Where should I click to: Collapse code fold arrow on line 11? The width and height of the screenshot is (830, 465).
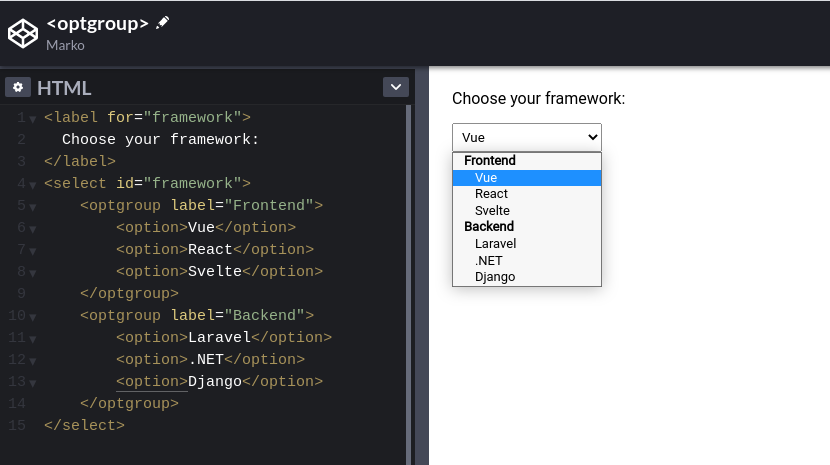tap(33, 339)
